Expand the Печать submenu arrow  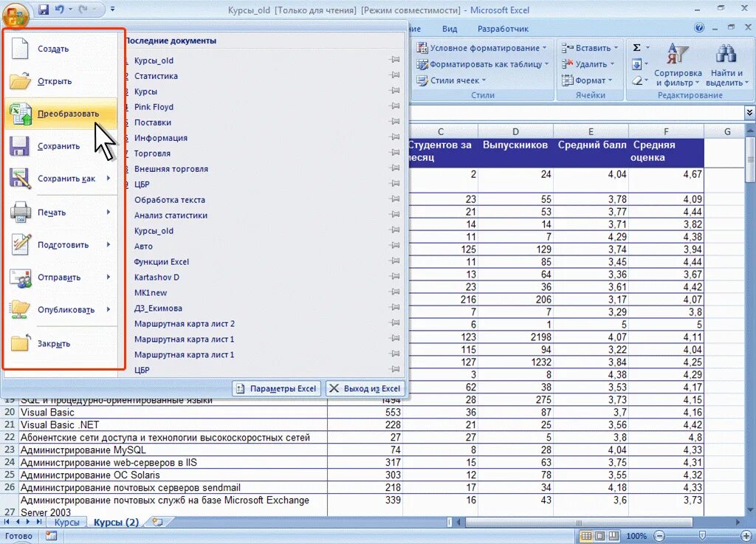click(x=109, y=212)
